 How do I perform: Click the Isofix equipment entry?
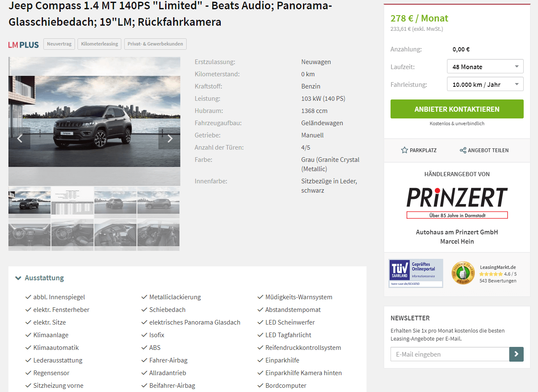point(157,335)
